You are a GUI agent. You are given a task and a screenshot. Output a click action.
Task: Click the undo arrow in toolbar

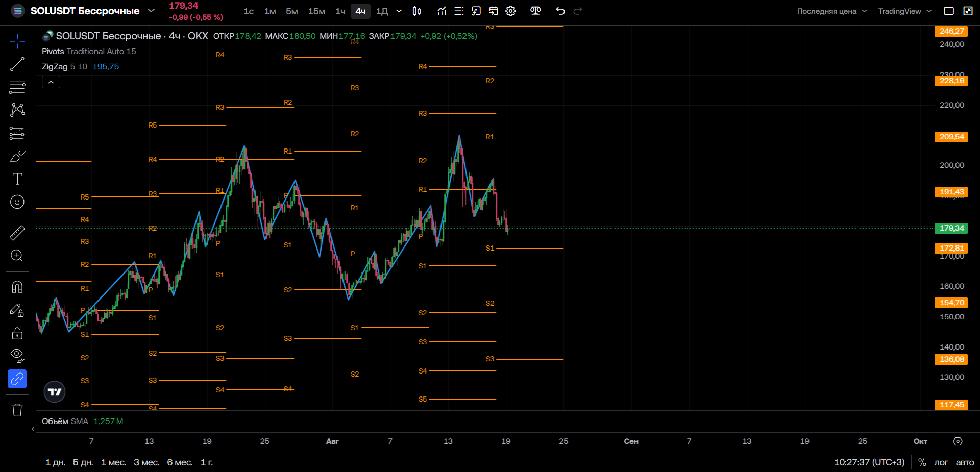point(560,11)
